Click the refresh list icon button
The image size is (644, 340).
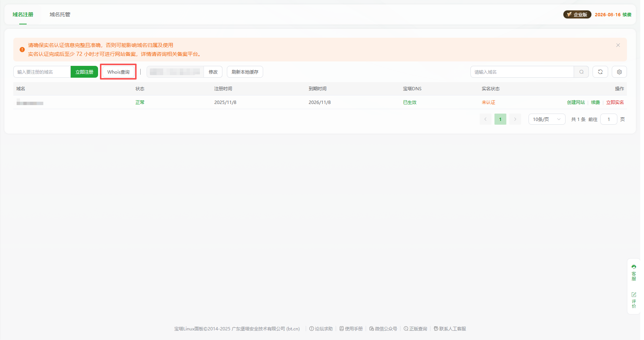pyautogui.click(x=600, y=72)
